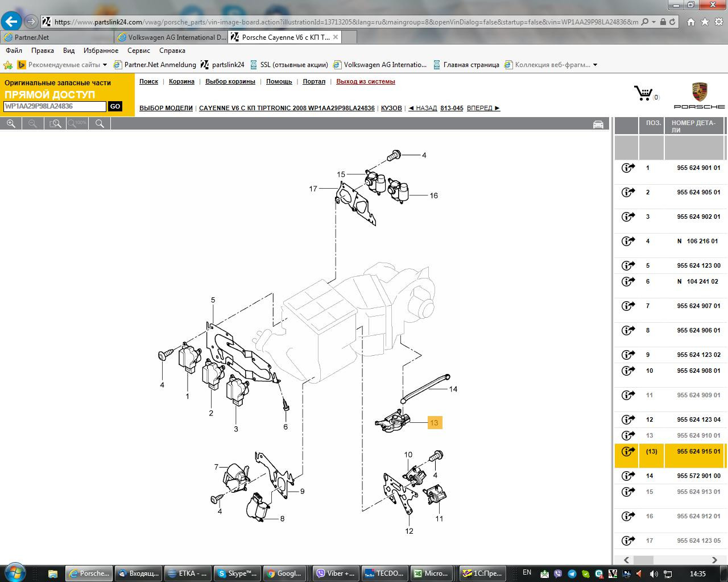Click info icon for position 14 row

click(627, 476)
